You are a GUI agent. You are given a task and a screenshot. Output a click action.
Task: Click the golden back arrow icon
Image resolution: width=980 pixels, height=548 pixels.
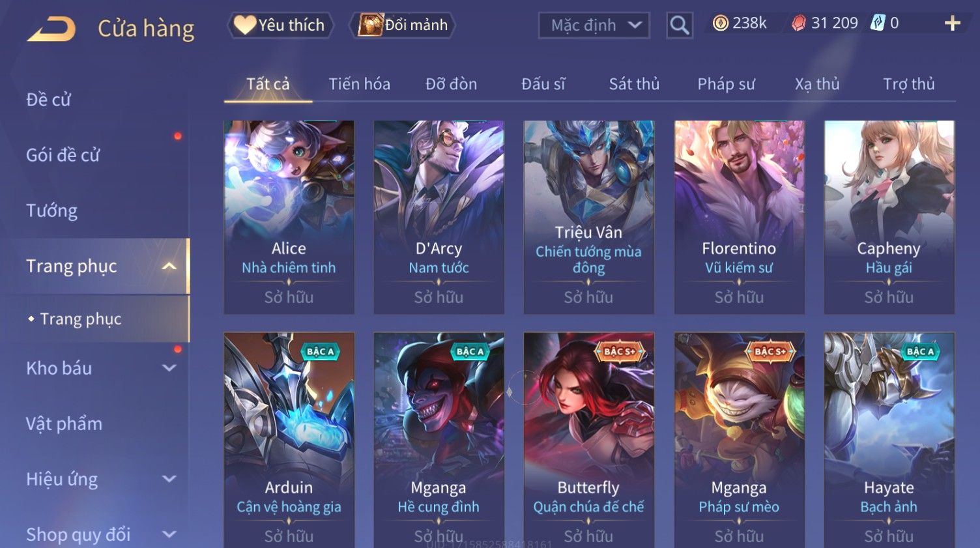click(51, 29)
